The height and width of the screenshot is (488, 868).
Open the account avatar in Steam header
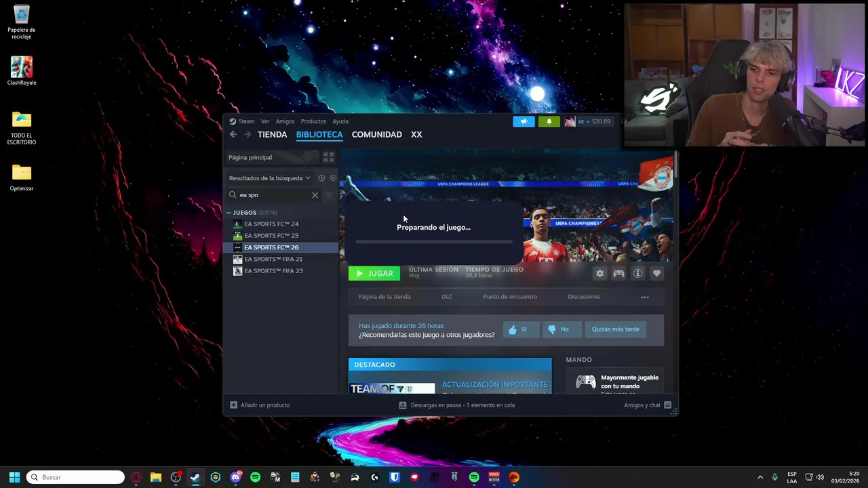pos(570,121)
